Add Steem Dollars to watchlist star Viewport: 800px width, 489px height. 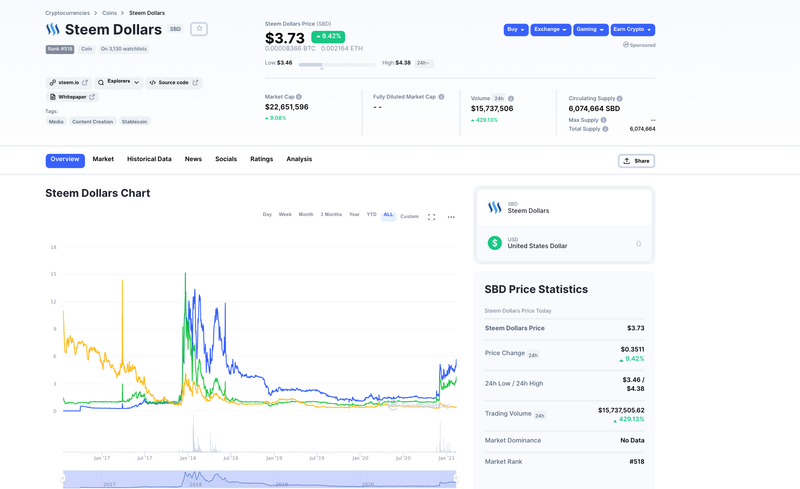(x=199, y=29)
